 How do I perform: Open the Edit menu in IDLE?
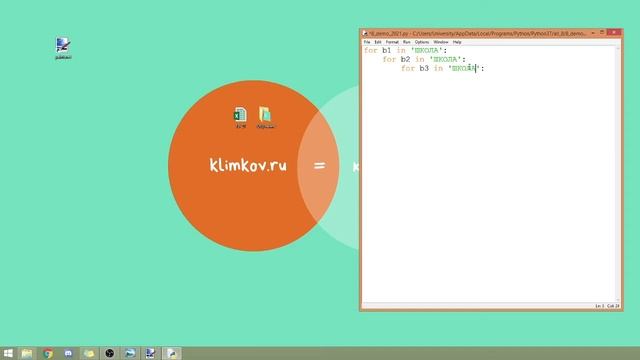coord(378,42)
